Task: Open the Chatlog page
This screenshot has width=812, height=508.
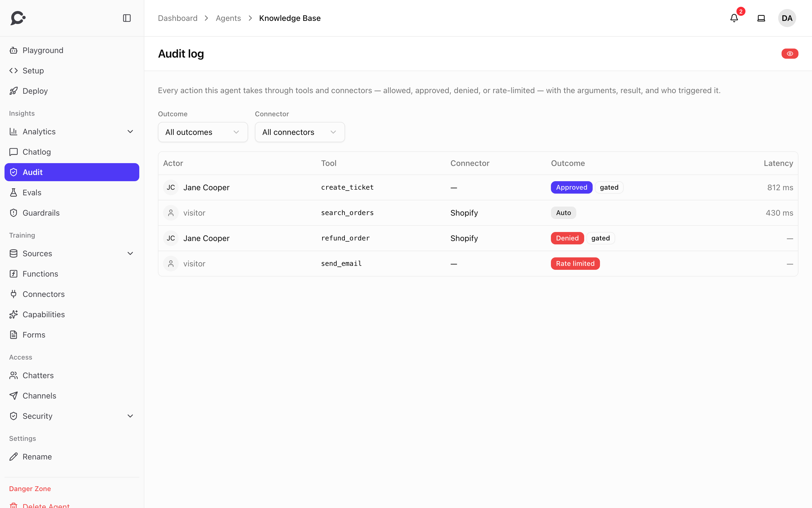Action: (72, 152)
